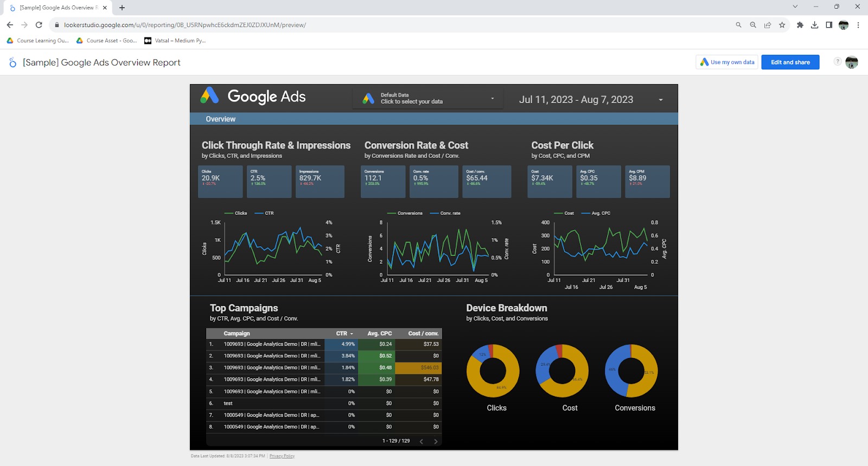The width and height of the screenshot is (868, 466).
Task: Click the search magnifier icon in address bar
Action: point(738,25)
